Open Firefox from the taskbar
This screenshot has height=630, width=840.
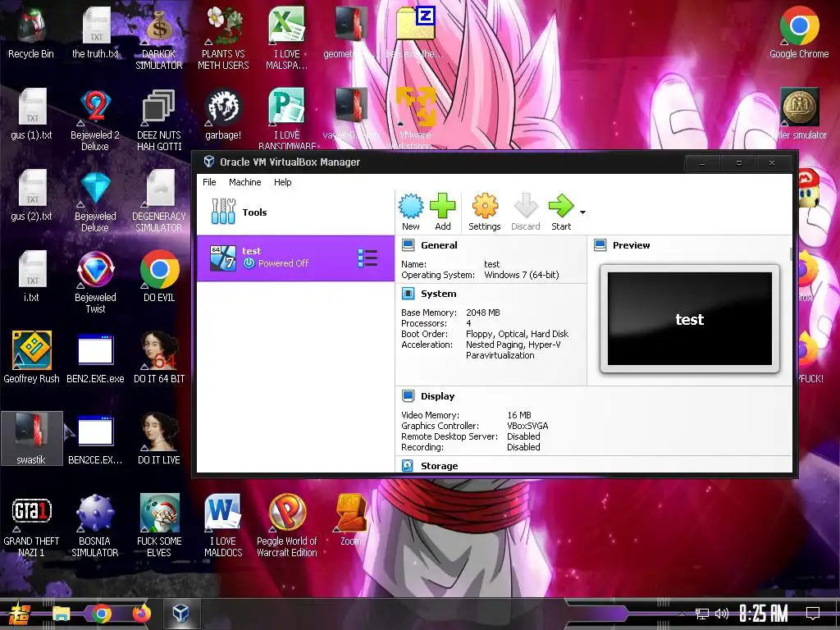(x=141, y=614)
